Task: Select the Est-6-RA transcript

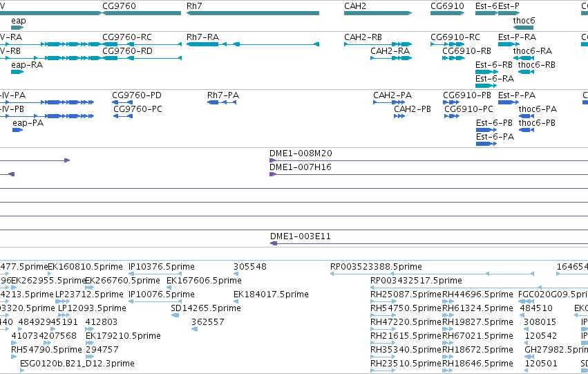Action: pos(486,86)
